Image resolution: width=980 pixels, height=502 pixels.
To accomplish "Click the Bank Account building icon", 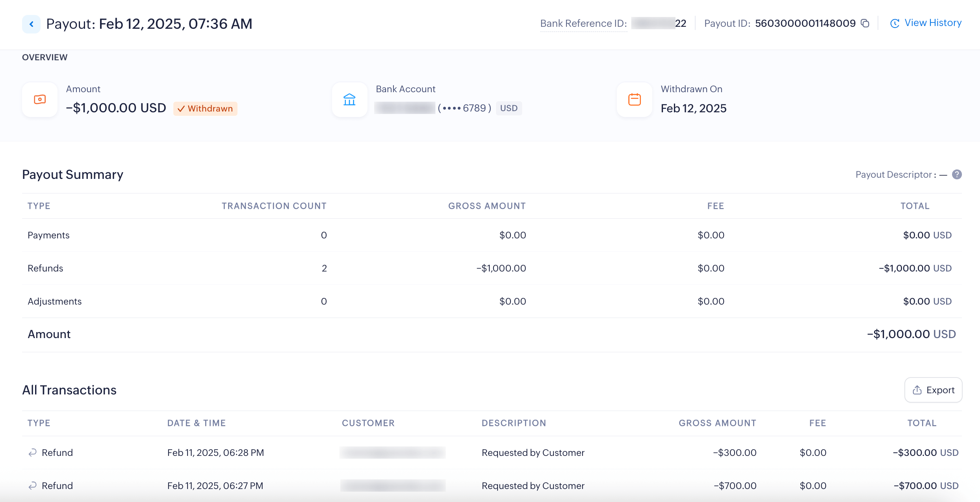I will point(349,100).
